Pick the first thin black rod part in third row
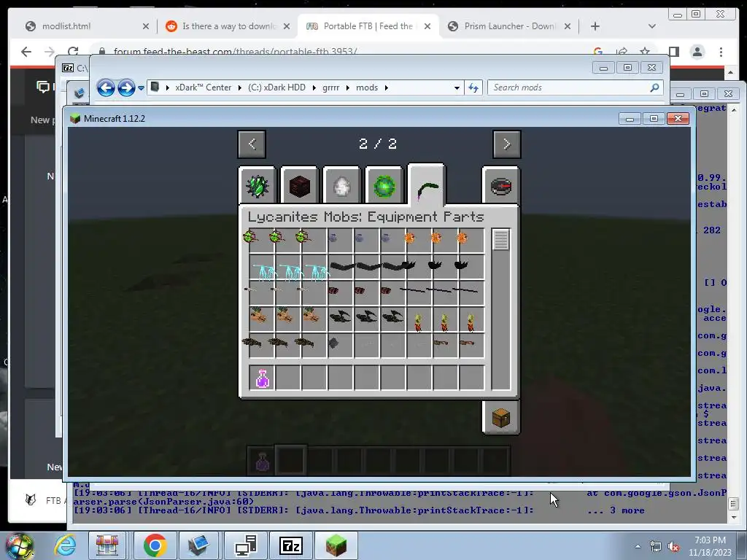This screenshot has width=747, height=560. (x=412, y=289)
